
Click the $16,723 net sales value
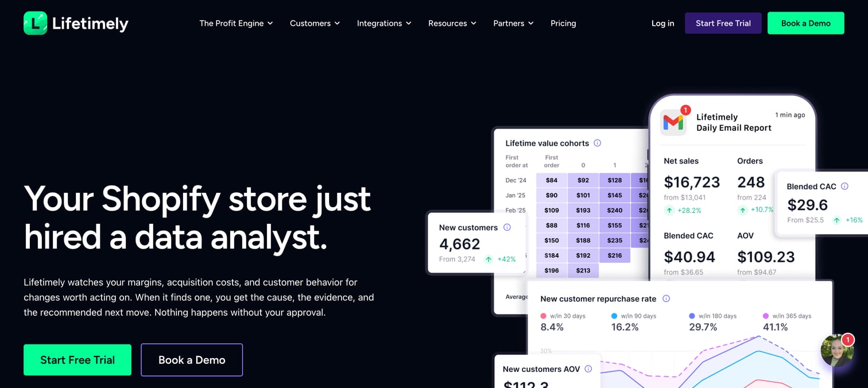click(x=692, y=182)
